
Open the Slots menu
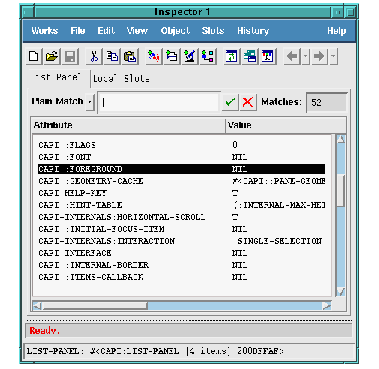click(x=213, y=31)
